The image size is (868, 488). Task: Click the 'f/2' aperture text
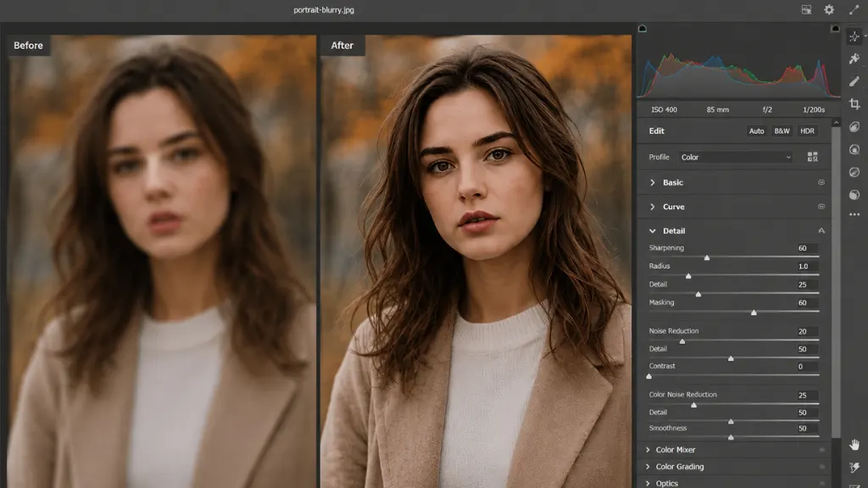(x=767, y=109)
